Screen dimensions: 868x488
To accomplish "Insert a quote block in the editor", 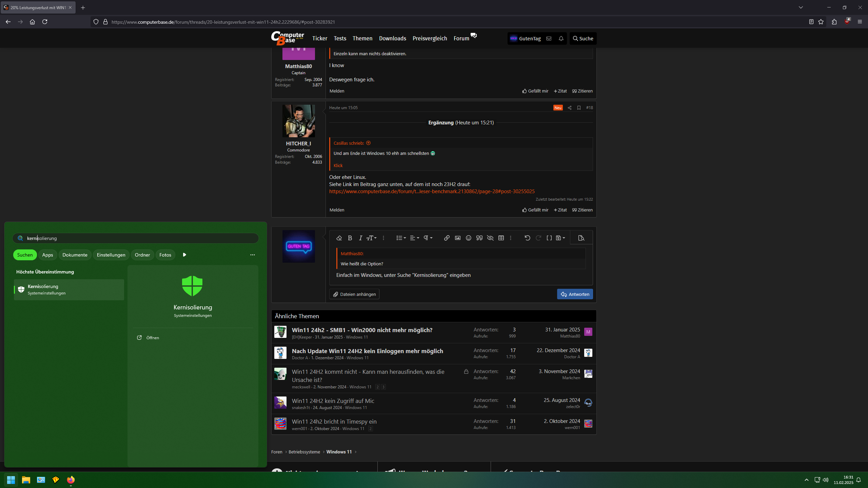I will pos(479,238).
